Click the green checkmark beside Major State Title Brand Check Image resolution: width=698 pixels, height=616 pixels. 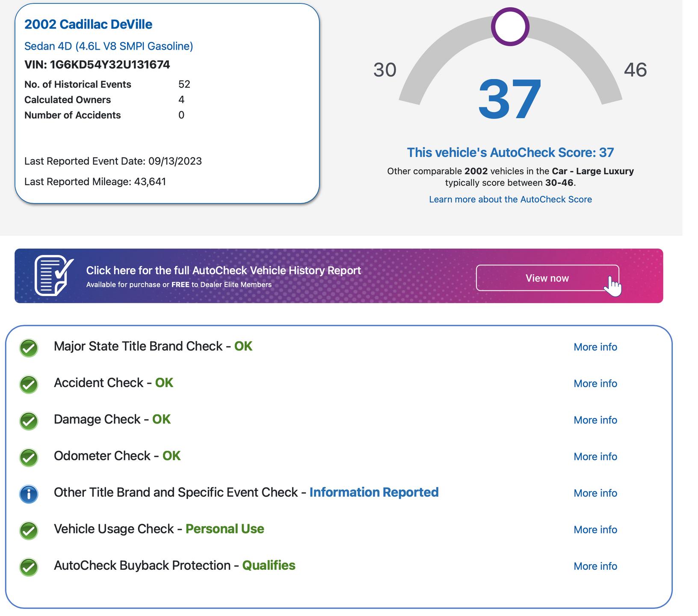tap(29, 348)
